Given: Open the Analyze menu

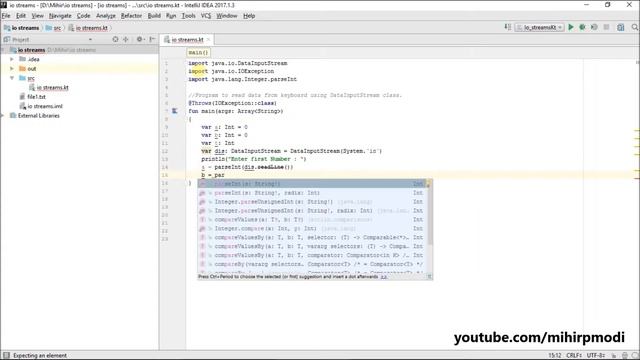Looking at the screenshot, I should tap(106, 16).
